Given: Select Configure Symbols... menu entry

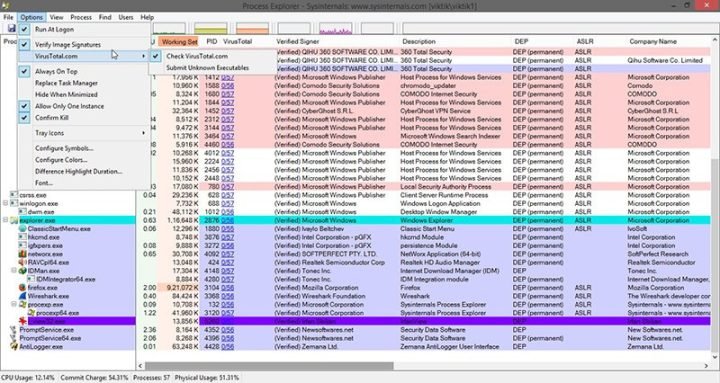Looking at the screenshot, I should tap(85, 148).
